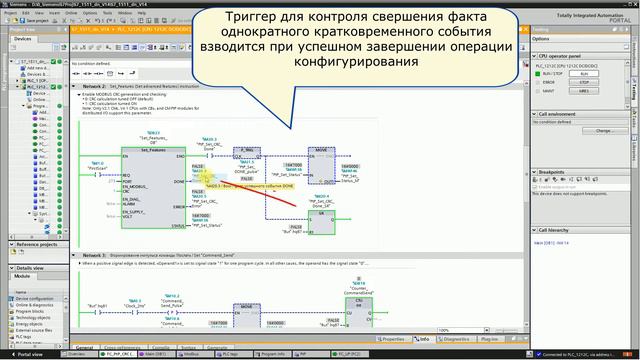The width and height of the screenshot is (640, 360).
Task: Open the Online menu
Action: tap(71, 13)
